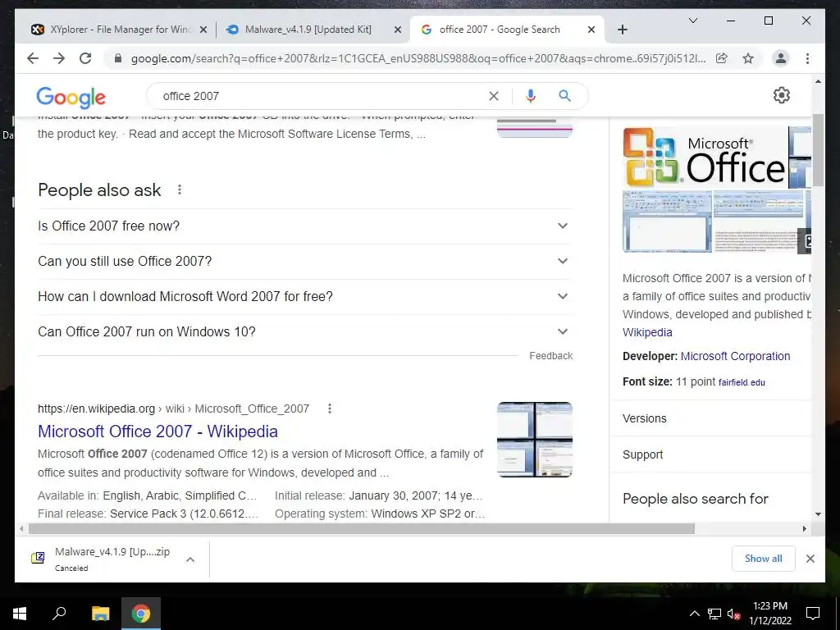Click the taskbar clock showing 1:23 PM
Screen dimensions: 840x630
tap(769, 614)
